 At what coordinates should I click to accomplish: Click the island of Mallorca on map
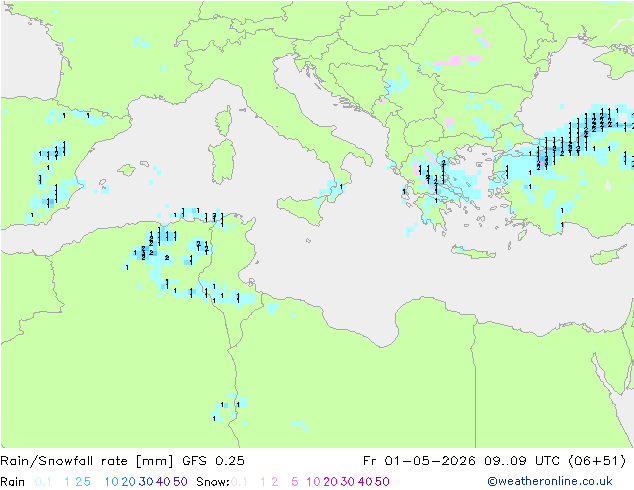[x=127, y=170]
